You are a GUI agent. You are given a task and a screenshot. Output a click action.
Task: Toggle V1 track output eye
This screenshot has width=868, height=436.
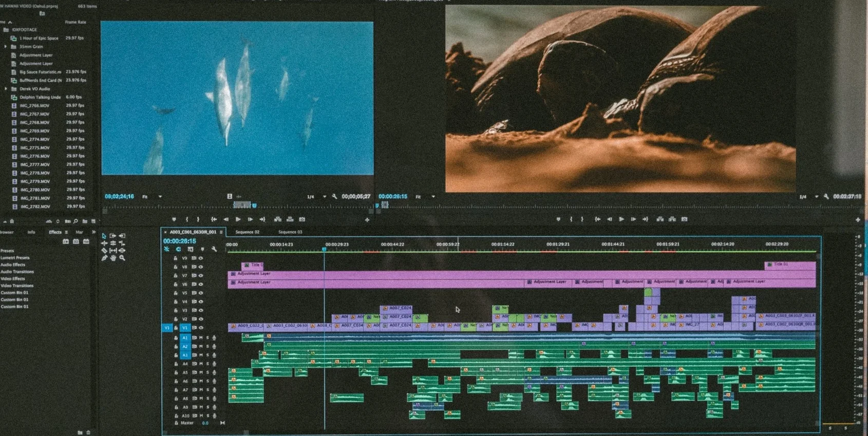(201, 328)
